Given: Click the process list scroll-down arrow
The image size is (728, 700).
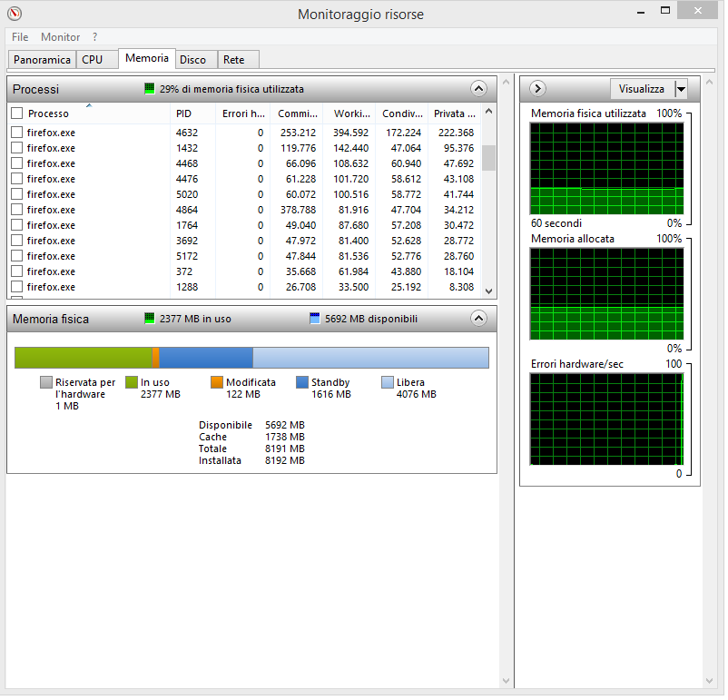Looking at the screenshot, I should [x=490, y=292].
